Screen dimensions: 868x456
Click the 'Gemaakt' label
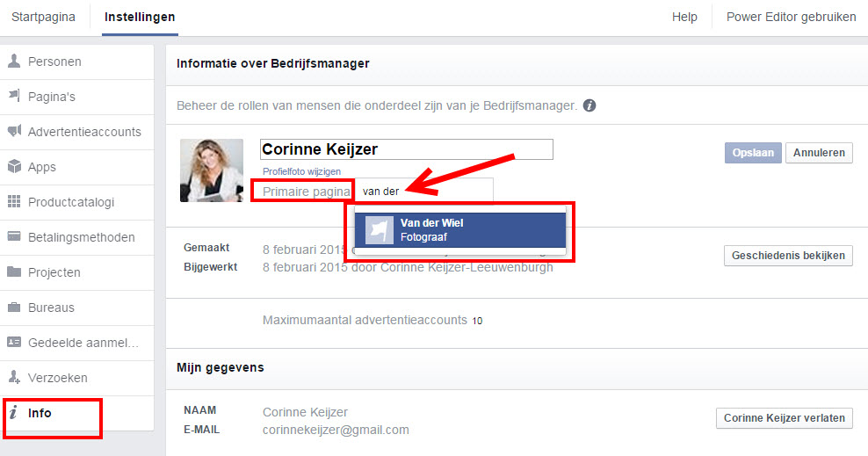[x=206, y=248]
